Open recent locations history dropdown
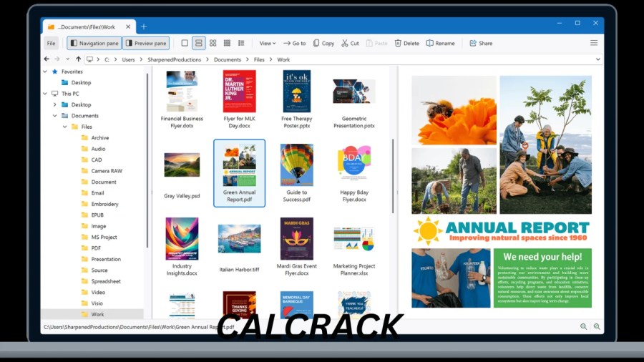This screenshot has height=362, width=644. (68, 59)
